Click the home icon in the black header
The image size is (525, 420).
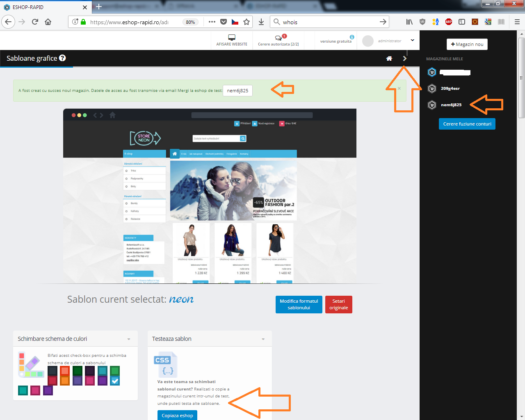click(x=389, y=59)
